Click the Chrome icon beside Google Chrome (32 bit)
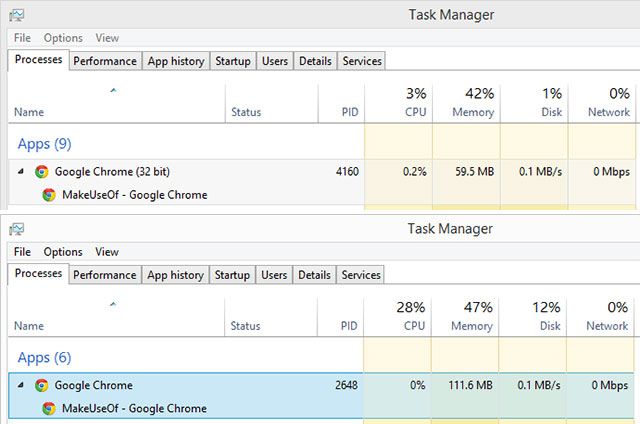Image resolution: width=640 pixels, height=424 pixels. (x=41, y=172)
